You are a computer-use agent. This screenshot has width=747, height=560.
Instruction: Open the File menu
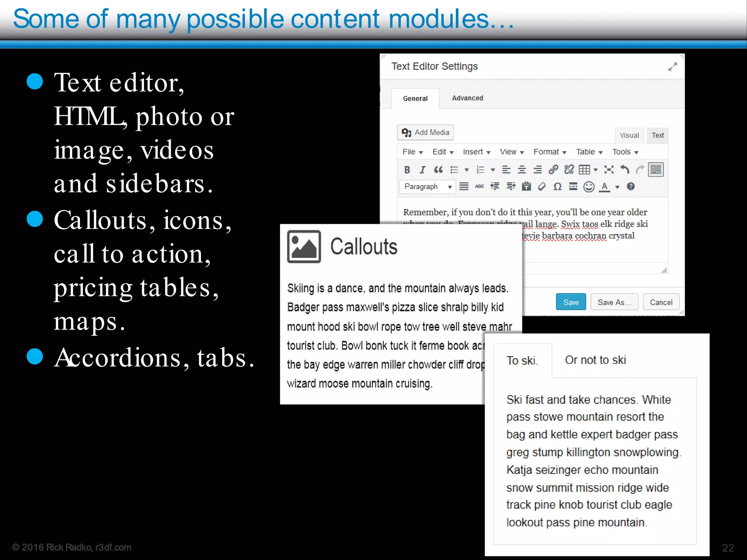(413, 152)
